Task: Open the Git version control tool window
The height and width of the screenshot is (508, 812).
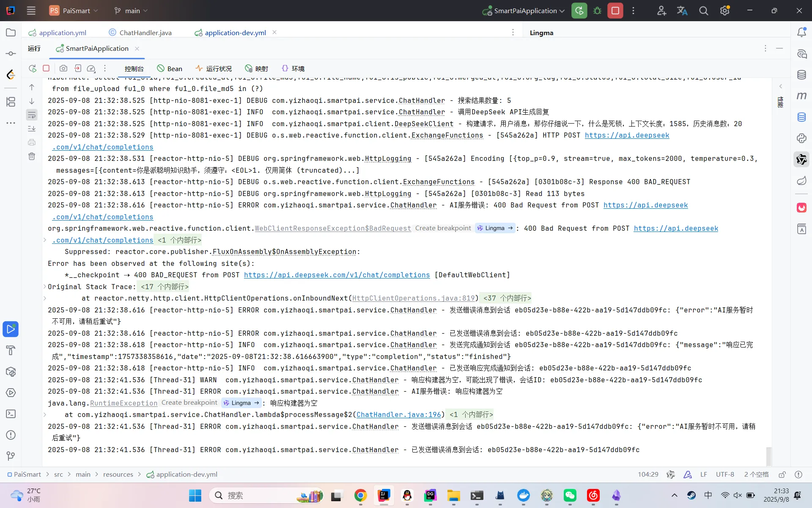Action: 11,456
